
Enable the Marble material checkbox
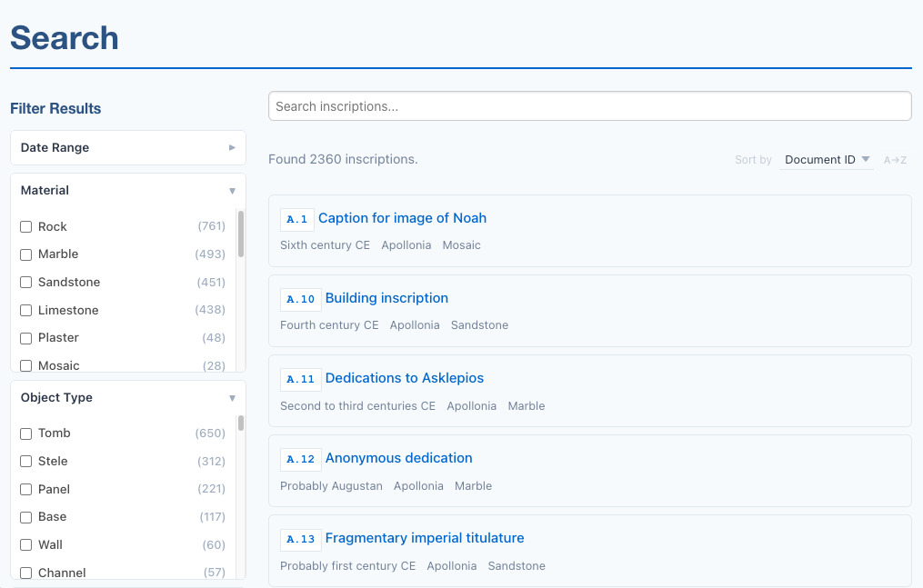coord(26,254)
